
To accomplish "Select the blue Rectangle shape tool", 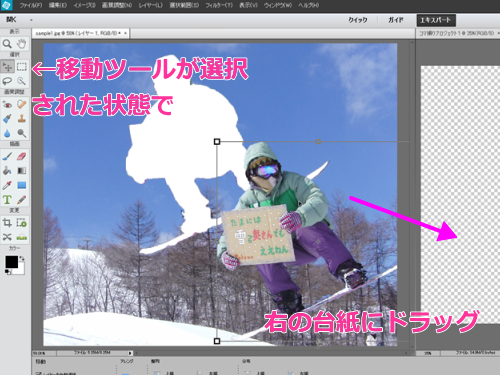I will (x=22, y=185).
